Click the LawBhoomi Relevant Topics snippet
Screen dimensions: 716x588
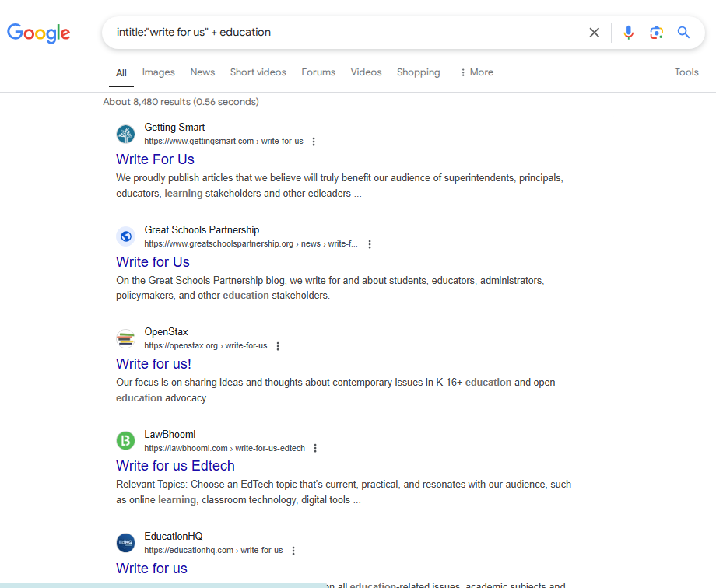(x=344, y=492)
